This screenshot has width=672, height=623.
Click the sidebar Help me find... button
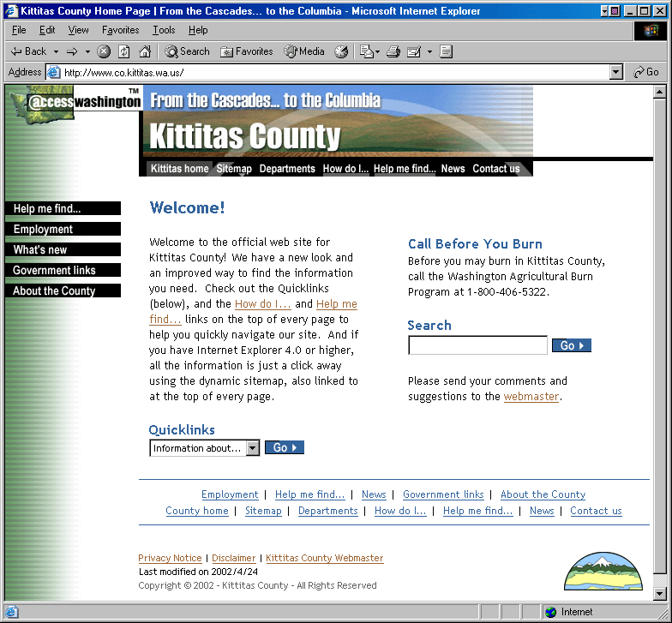[x=63, y=208]
